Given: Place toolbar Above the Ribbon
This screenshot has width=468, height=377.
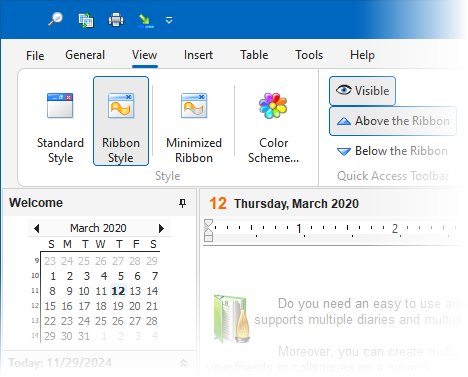Looking at the screenshot, I should [393, 121].
